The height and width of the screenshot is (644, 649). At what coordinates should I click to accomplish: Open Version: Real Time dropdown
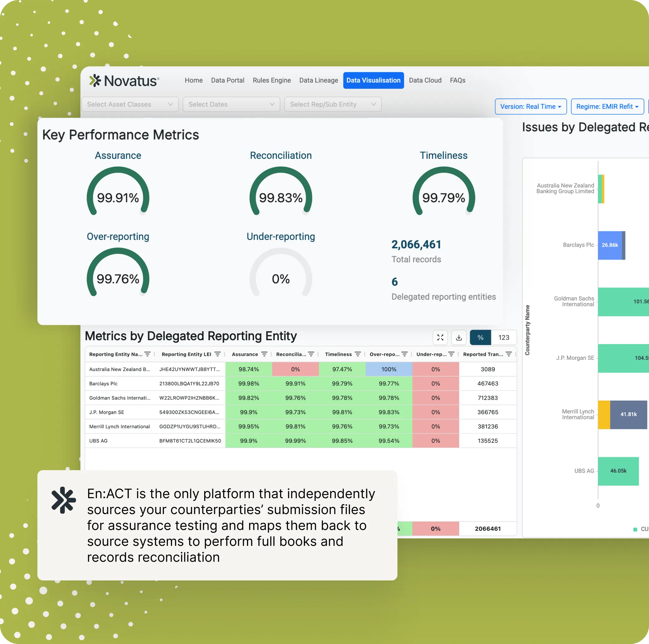(531, 107)
